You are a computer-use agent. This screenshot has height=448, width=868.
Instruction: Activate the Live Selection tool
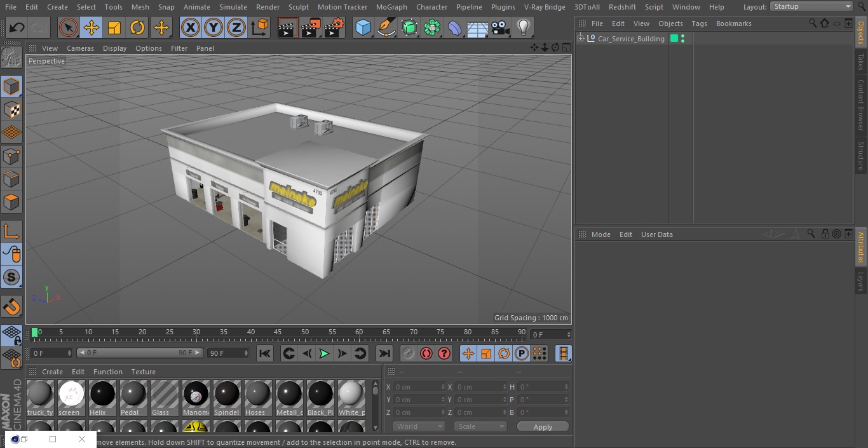point(69,28)
